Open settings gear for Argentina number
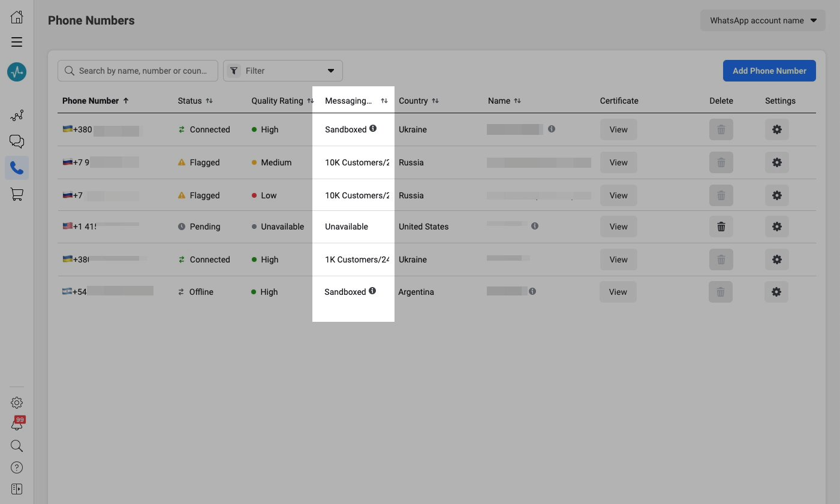 776,292
